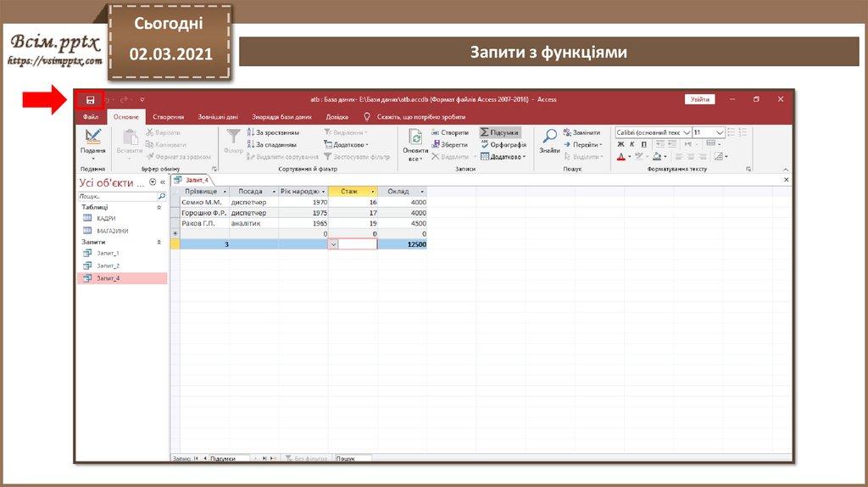Sort ascending with За зростанням
This screenshot has width=868, height=487.
(x=273, y=132)
